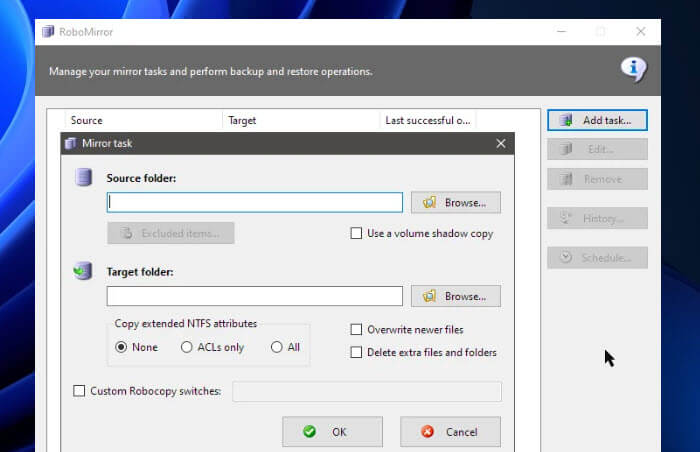The image size is (700, 452).
Task: Click the source folder database icon
Action: (84, 178)
